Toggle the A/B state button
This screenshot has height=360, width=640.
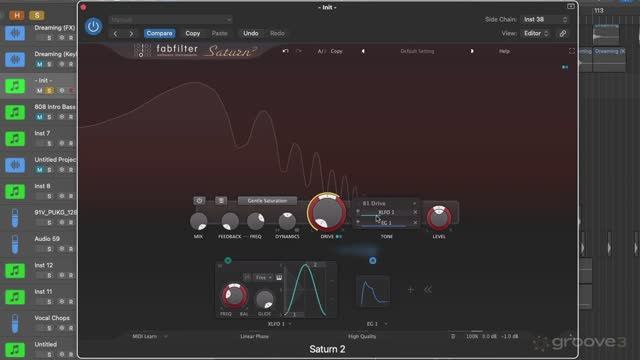tap(321, 51)
